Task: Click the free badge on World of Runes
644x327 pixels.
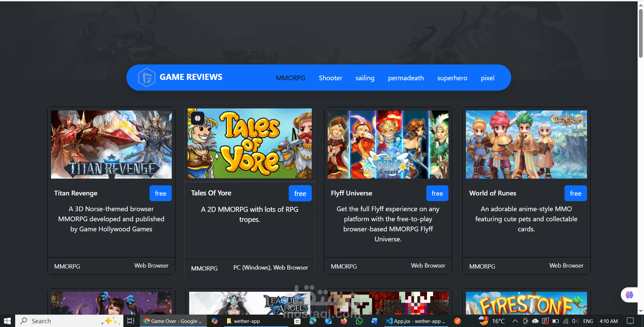Action: point(576,193)
